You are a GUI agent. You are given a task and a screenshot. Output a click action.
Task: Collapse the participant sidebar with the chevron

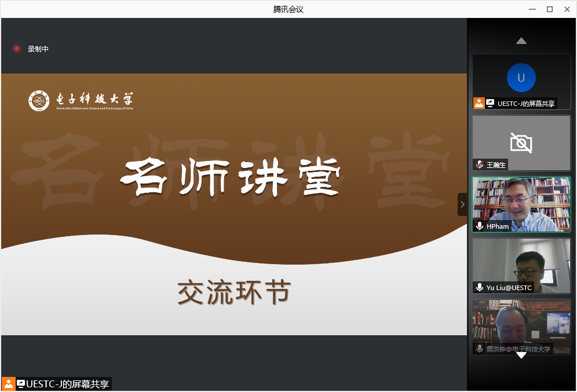click(x=462, y=204)
